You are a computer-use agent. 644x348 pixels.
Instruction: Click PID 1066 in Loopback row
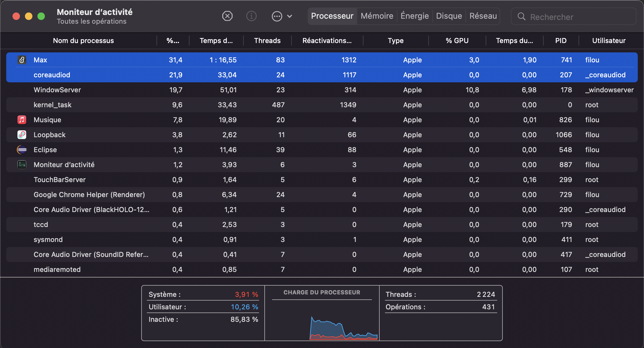tap(564, 135)
